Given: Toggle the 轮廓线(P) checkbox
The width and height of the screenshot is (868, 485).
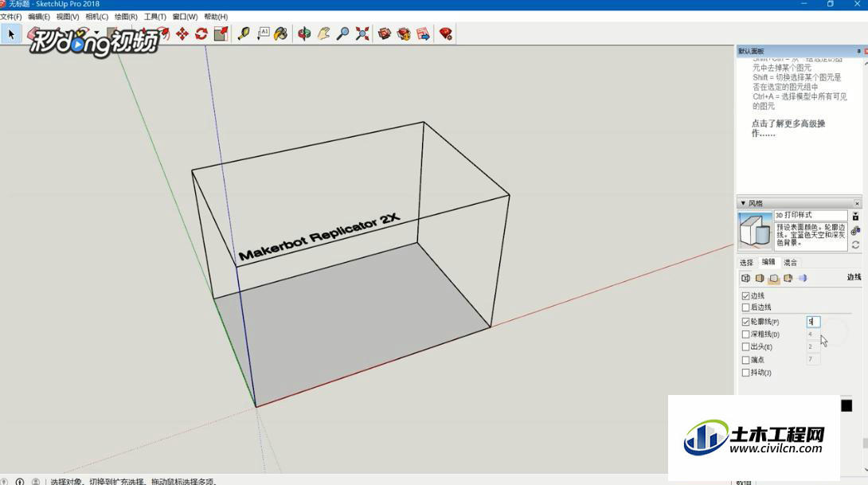Looking at the screenshot, I should [x=745, y=322].
